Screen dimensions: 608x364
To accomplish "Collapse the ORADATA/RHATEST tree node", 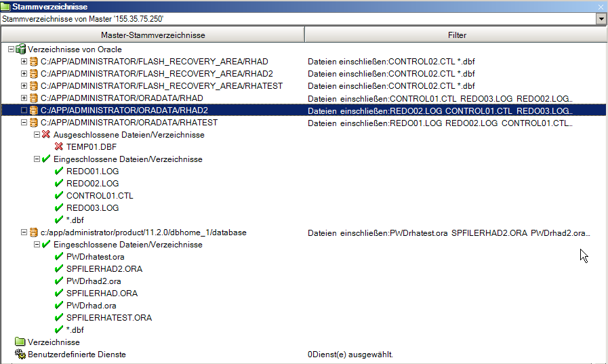I will [x=24, y=123].
